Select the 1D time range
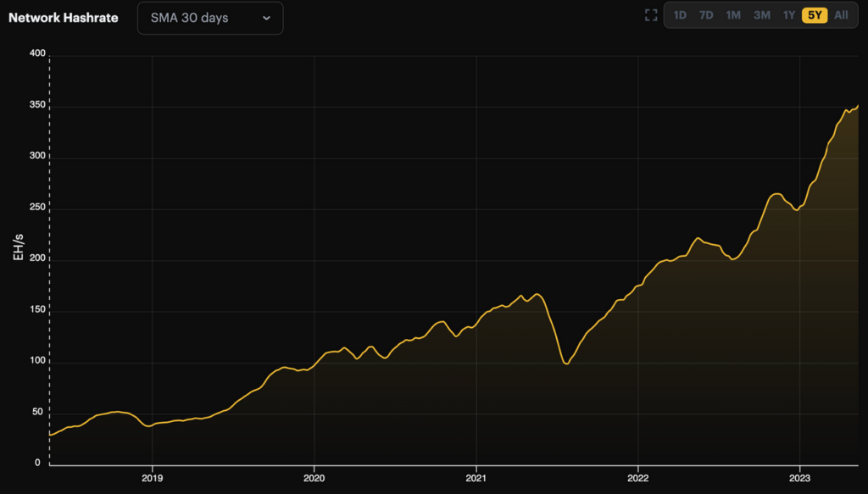868x494 pixels. [x=680, y=15]
